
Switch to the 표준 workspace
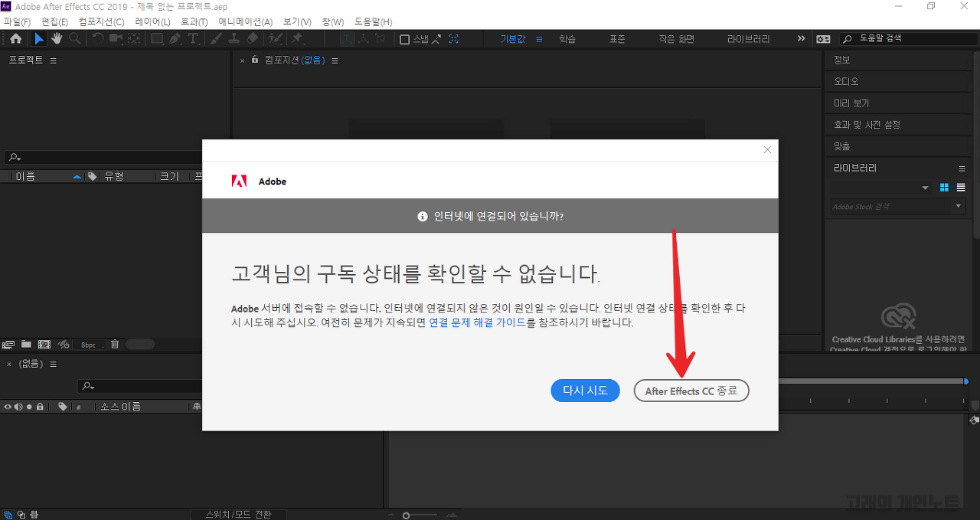[617, 39]
